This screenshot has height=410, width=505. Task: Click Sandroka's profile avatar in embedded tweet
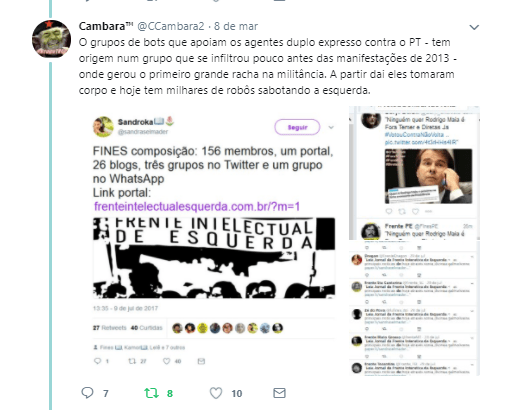point(103,126)
